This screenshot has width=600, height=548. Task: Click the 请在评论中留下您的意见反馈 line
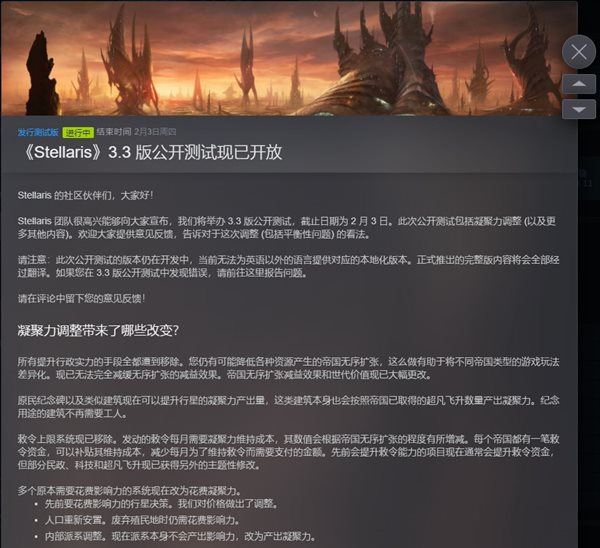point(81,298)
